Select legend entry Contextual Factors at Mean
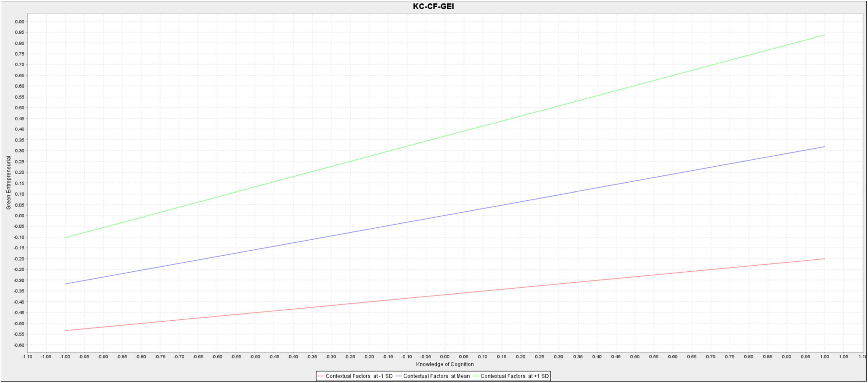This screenshot has width=868, height=383. [x=433, y=376]
